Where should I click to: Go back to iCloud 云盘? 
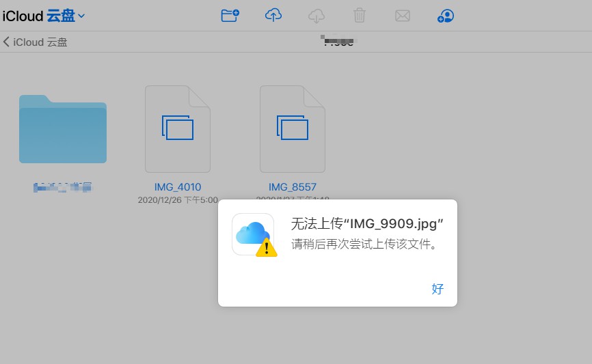click(35, 42)
